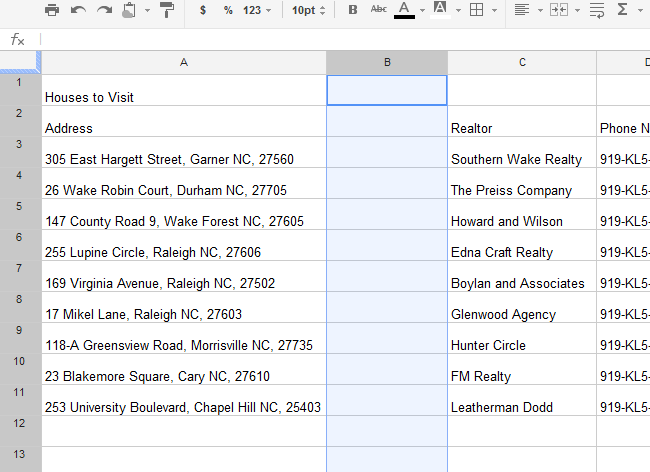
Task: Select the Paint format roller icon
Action: 167,10
